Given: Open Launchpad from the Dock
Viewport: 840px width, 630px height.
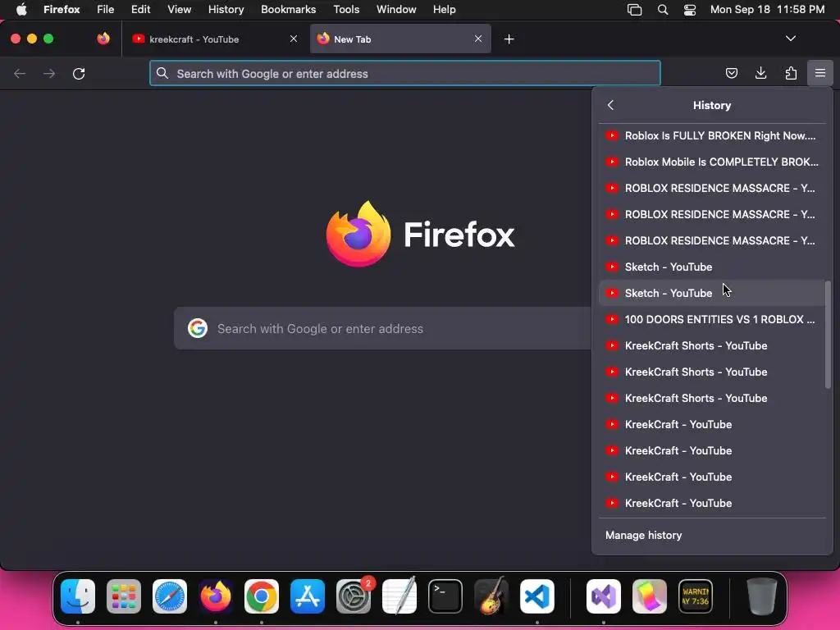Looking at the screenshot, I should coord(124,596).
